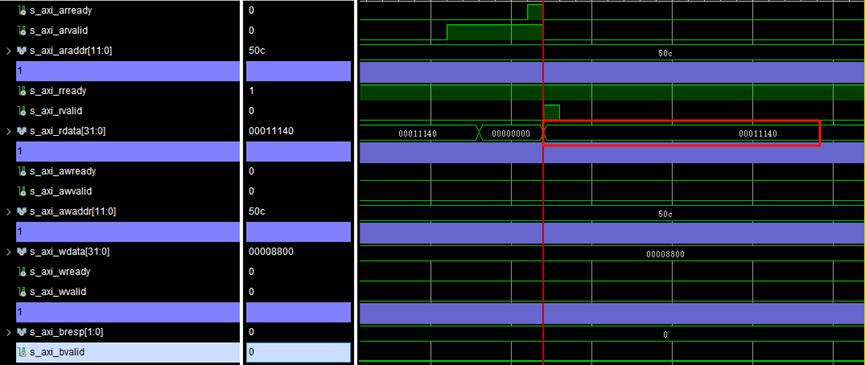865x365 pixels.
Task: Click the s_axi_wdata[31:0] bus icon
Action: click(23, 252)
